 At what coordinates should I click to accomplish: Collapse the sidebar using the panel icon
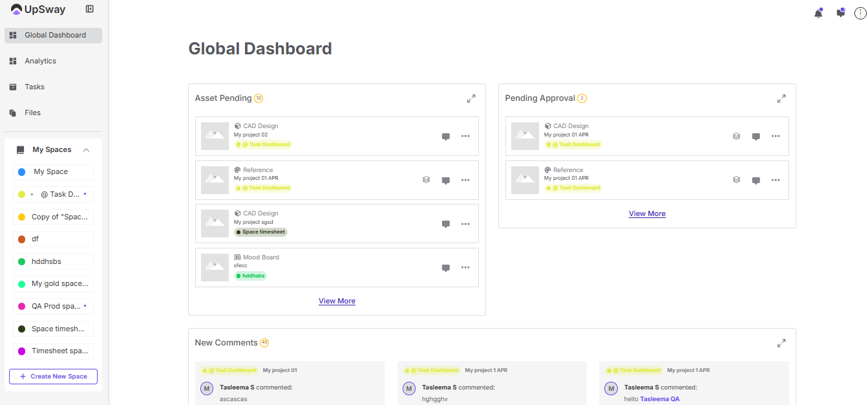tap(90, 9)
